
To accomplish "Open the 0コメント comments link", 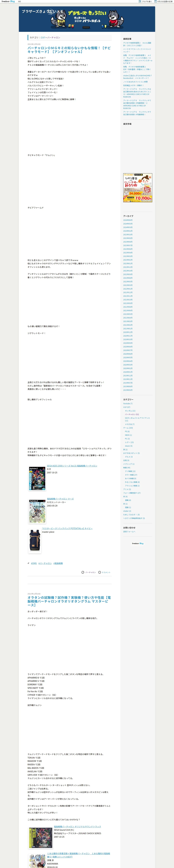I will (x=106, y=572).
